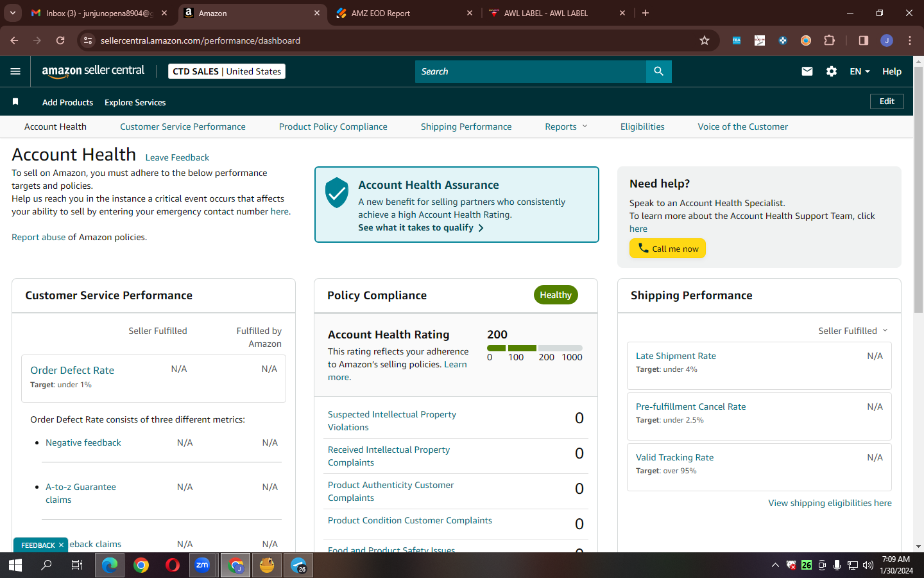The height and width of the screenshot is (578, 924).
Task: Open Telegram with 26 badge on the taskbar
Action: 298,565
